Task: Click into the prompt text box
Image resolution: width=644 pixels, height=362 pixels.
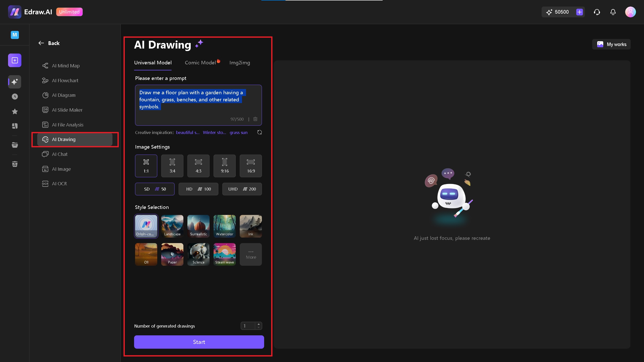Action: click(x=198, y=105)
